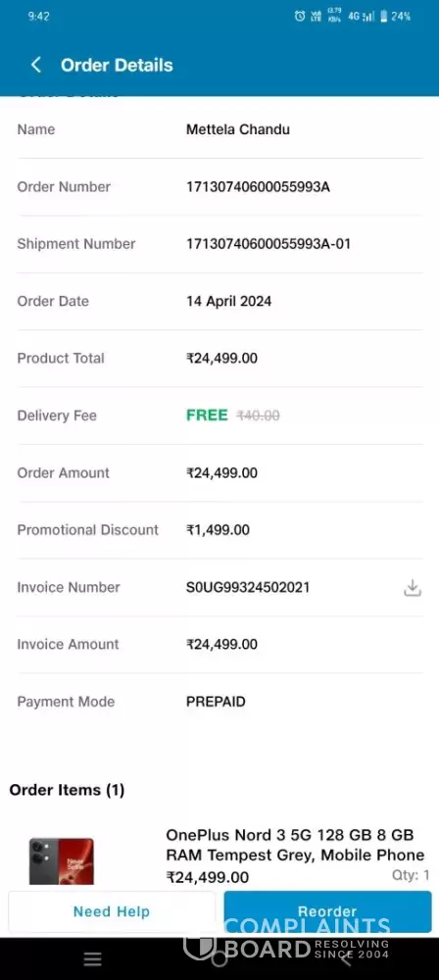Screen dimensions: 439x980
Task: Tap the struck-through ₹40.00 delivery fee
Action: (x=258, y=416)
